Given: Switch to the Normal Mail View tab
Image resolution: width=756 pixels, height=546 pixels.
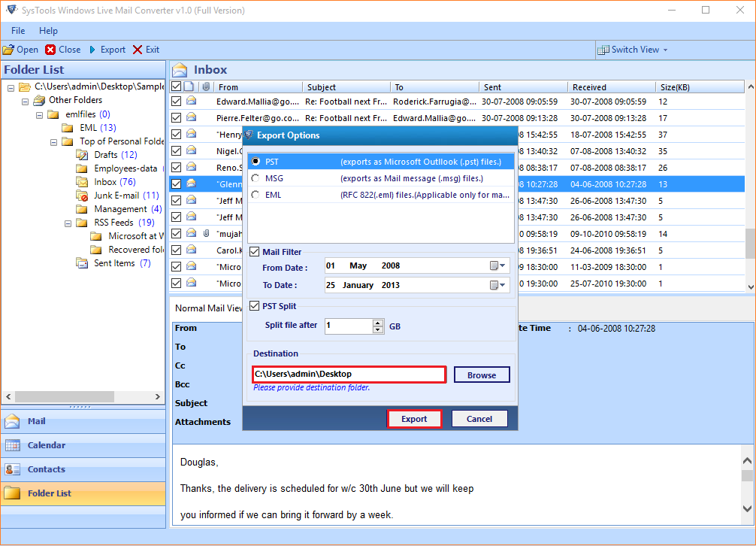Looking at the screenshot, I should pyautogui.click(x=208, y=308).
